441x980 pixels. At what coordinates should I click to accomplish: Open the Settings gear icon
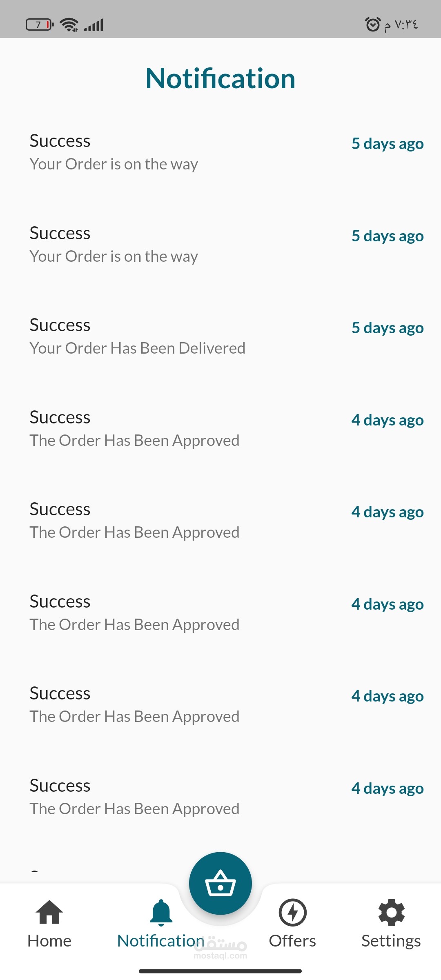391,913
